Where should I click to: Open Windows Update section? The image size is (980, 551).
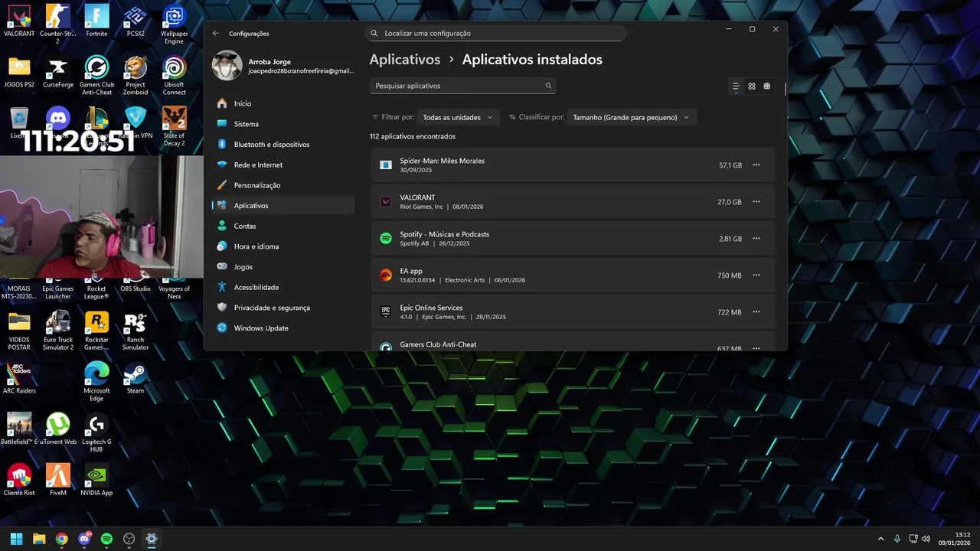283,328
